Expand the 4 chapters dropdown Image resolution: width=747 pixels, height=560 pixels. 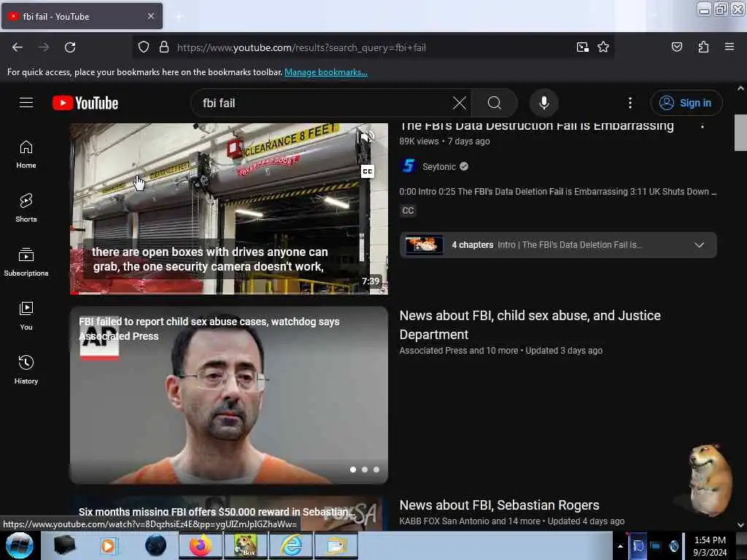pyautogui.click(x=699, y=245)
